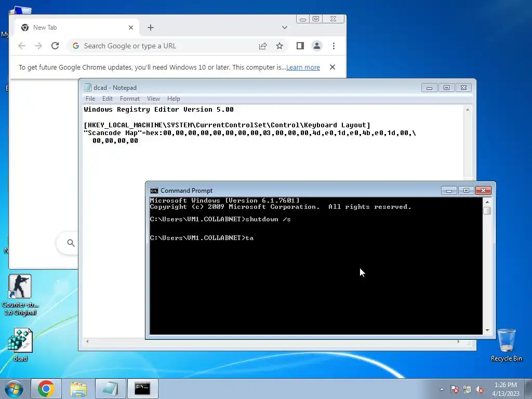Screen dimensions: 532x399
Task: Go forward in Chrome
Action: click(38, 46)
